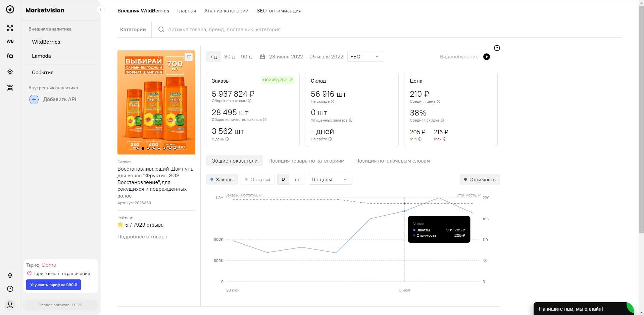The width and height of the screenshot is (644, 315).
Task: Click the Marketvision logo icon
Action: pyautogui.click(x=10, y=9)
